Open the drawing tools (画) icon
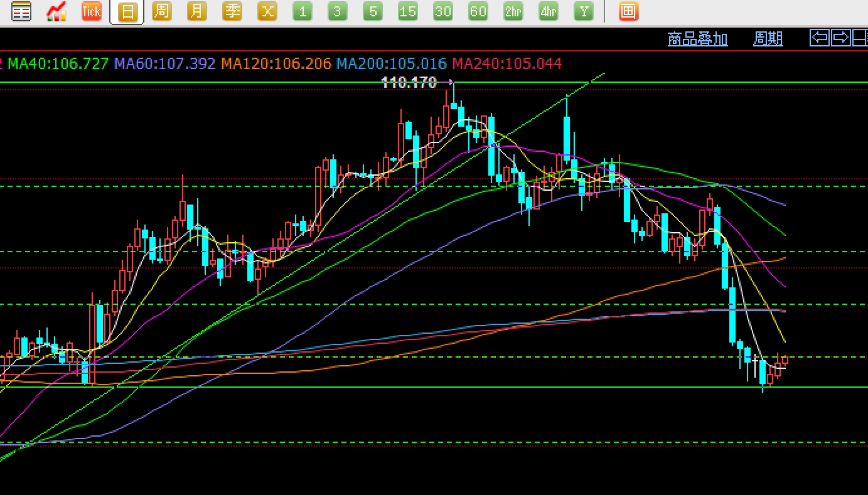The image size is (868, 495). [x=628, y=11]
